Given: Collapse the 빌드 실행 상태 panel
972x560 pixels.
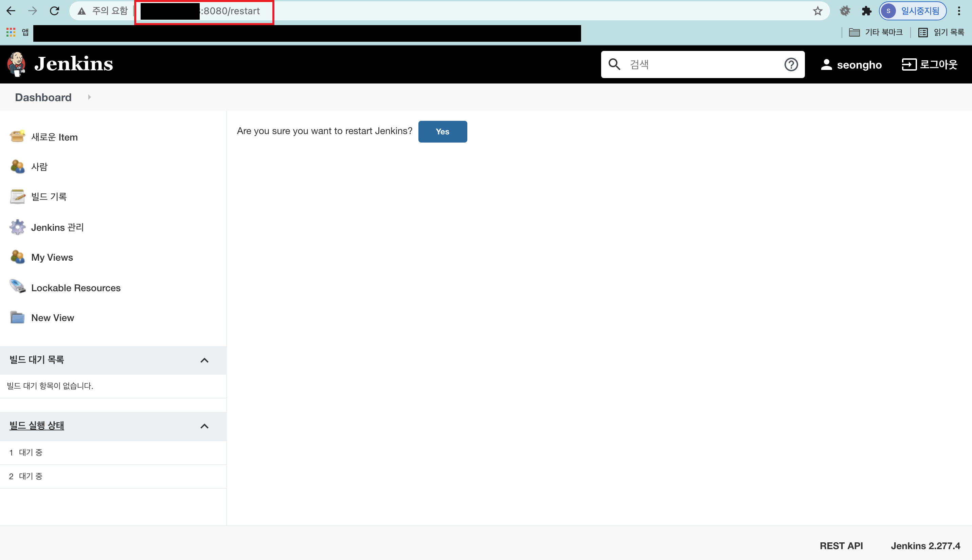Looking at the screenshot, I should point(204,426).
